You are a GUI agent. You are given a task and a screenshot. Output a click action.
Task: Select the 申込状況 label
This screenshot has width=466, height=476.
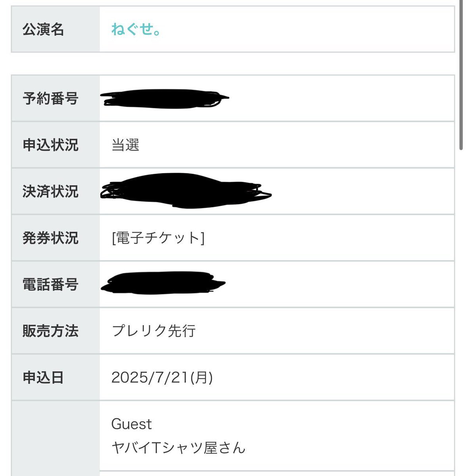tap(50, 145)
